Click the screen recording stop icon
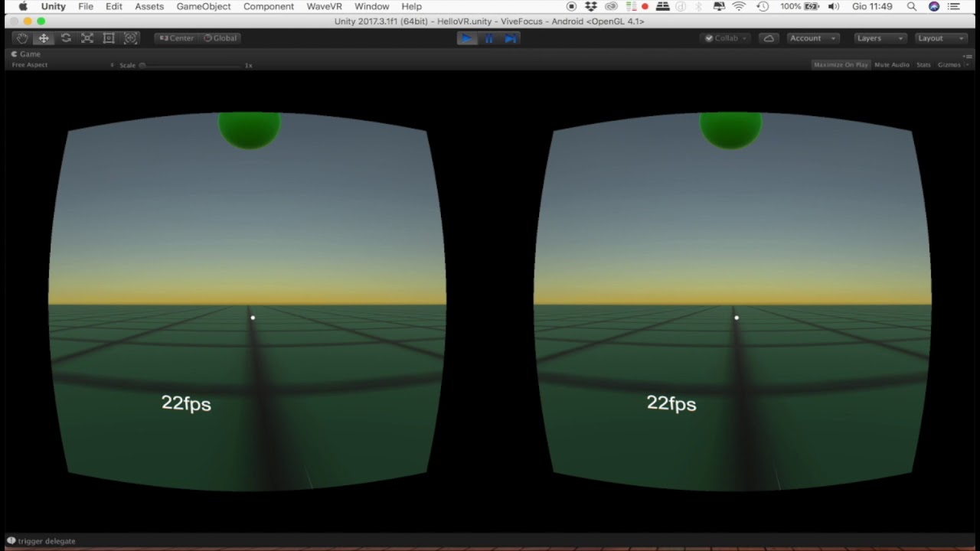980x551 pixels. [x=572, y=6]
